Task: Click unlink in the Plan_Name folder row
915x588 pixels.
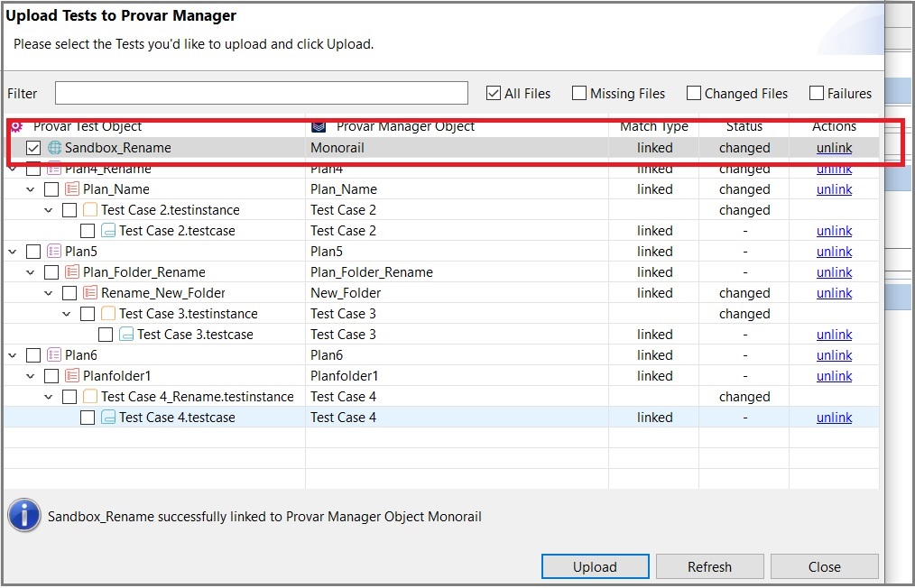Action: pyautogui.click(x=834, y=189)
